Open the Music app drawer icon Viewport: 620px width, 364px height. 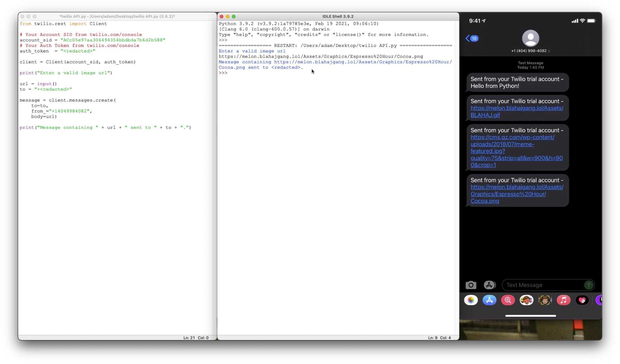(563, 300)
